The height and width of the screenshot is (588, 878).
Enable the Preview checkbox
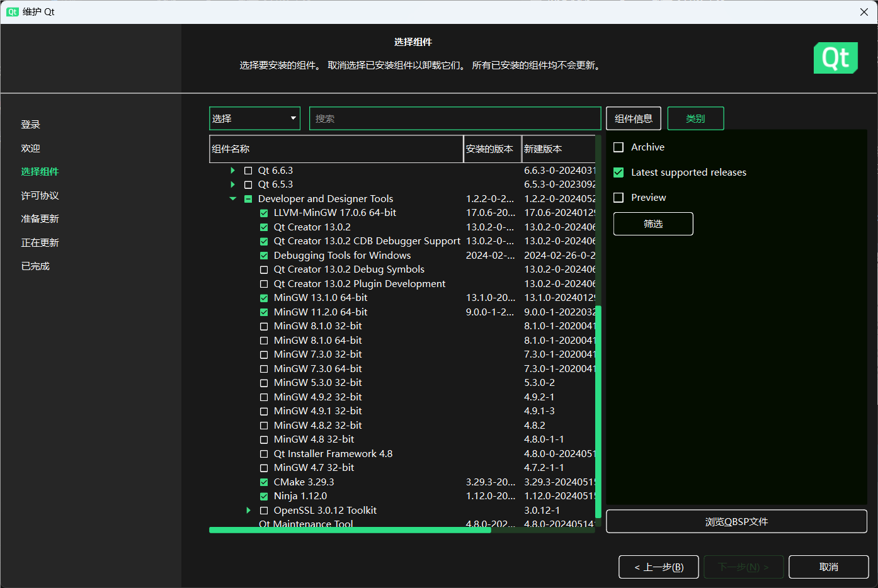click(618, 197)
